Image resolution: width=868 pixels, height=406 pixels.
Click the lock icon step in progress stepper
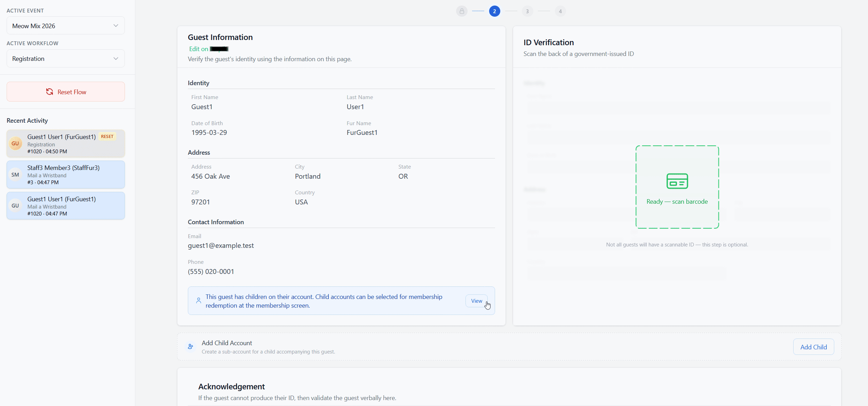coord(462,11)
